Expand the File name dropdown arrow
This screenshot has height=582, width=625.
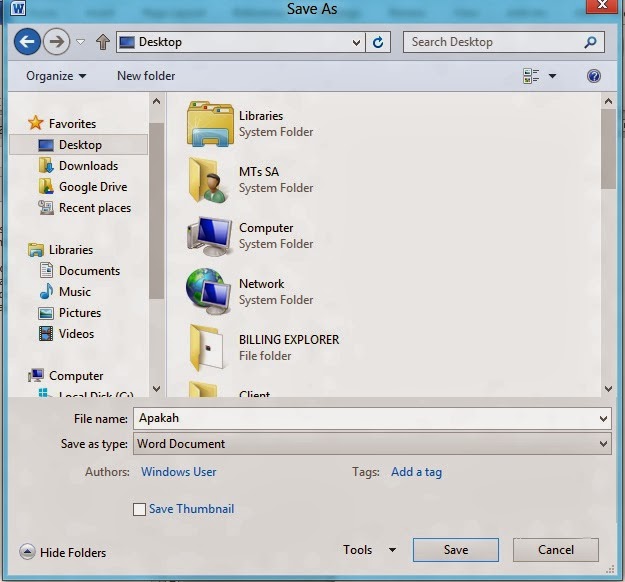603,419
